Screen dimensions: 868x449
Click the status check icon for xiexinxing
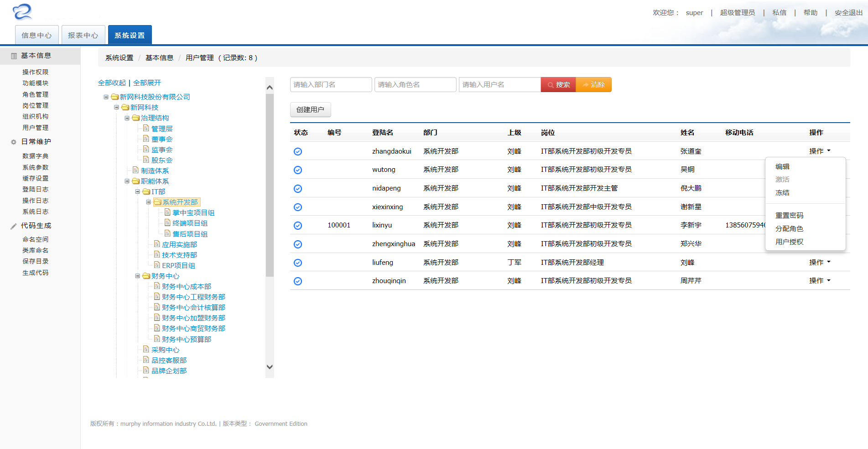(x=298, y=207)
